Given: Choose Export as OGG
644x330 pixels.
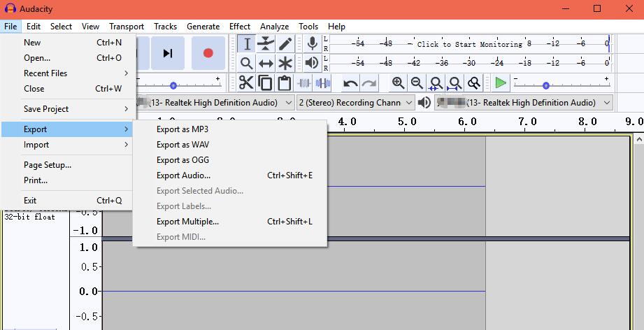Looking at the screenshot, I should (230, 160).
